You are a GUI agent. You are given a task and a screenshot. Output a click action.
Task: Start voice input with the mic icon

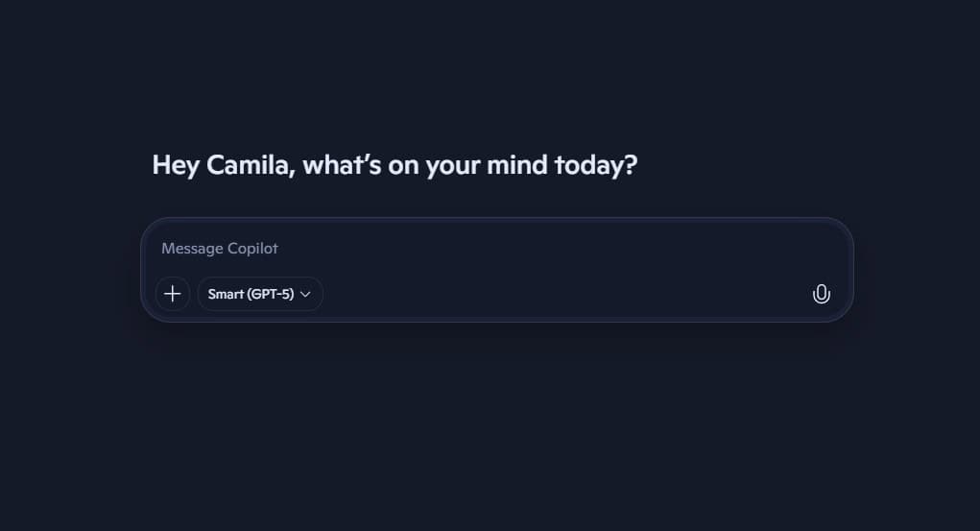[x=821, y=294]
